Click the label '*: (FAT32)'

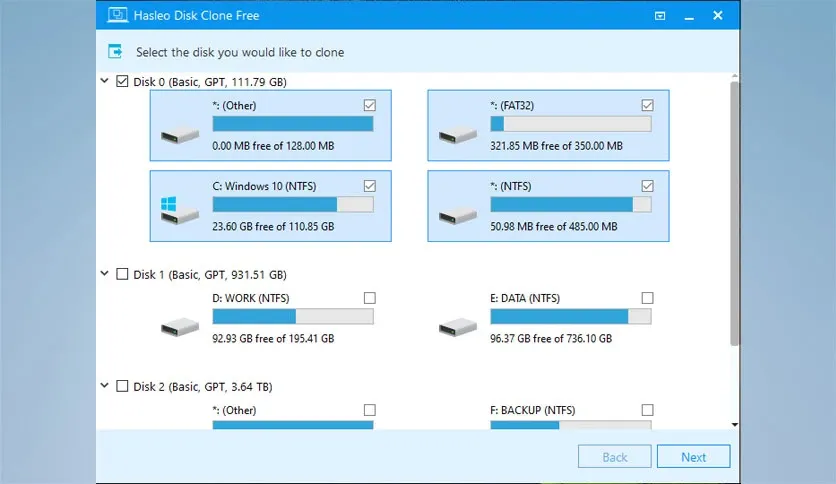[x=512, y=106]
